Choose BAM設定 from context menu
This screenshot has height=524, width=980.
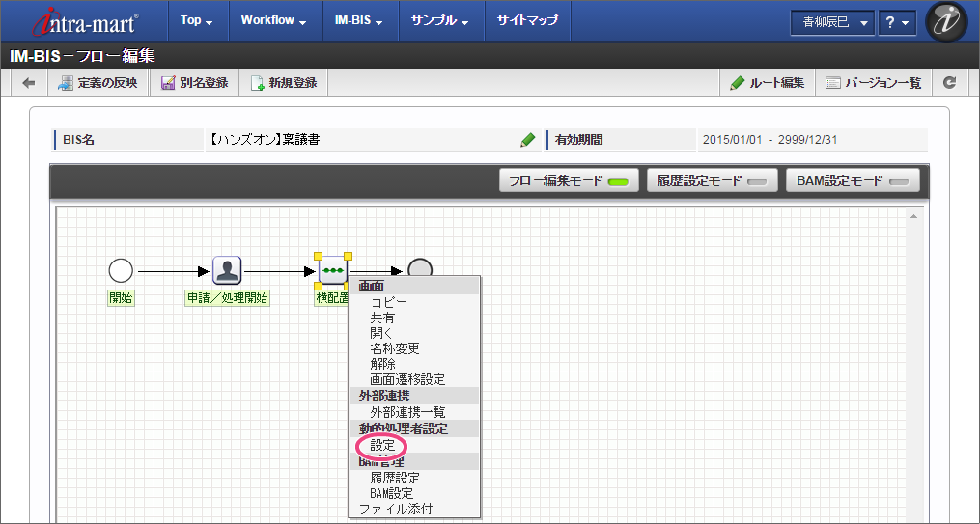(x=391, y=493)
